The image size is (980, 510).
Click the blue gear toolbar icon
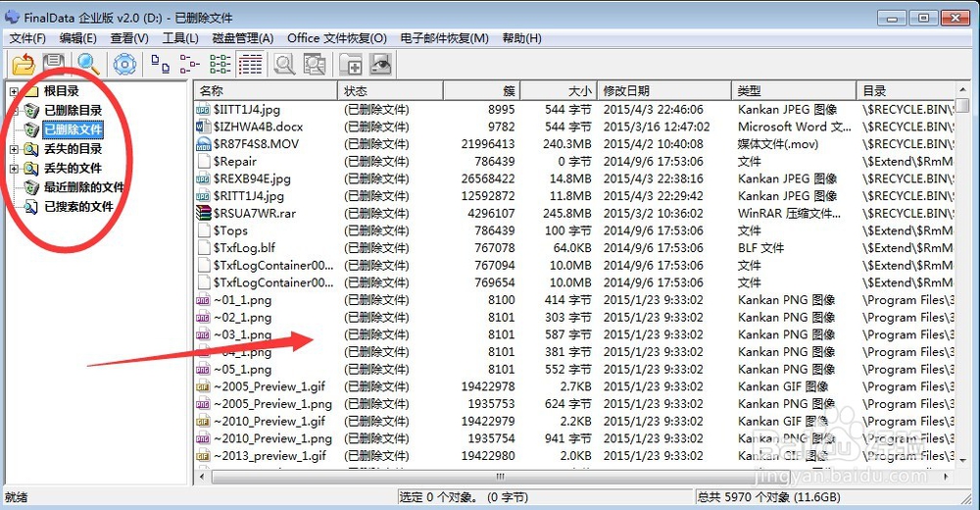coord(124,64)
